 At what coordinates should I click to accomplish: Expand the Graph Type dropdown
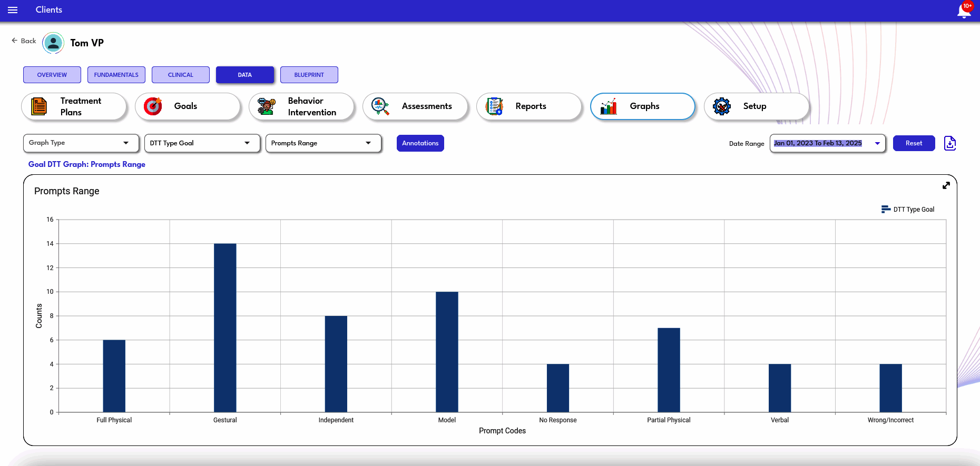click(x=81, y=143)
